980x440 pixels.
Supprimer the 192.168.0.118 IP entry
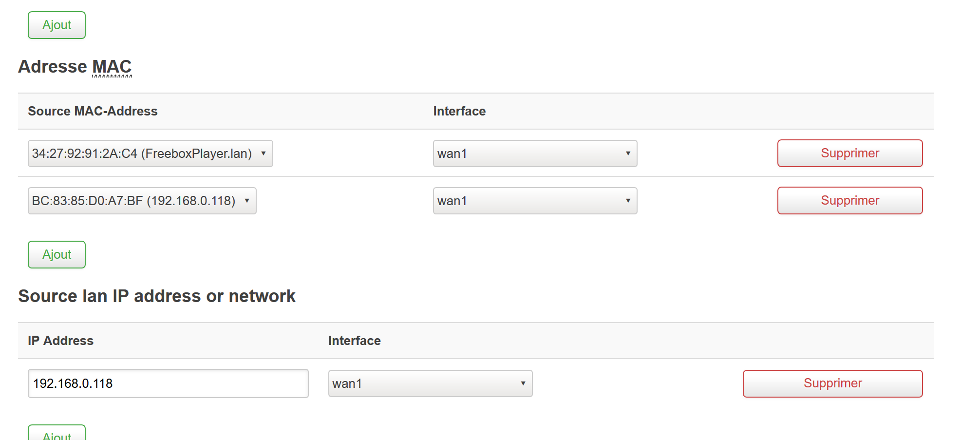(832, 383)
